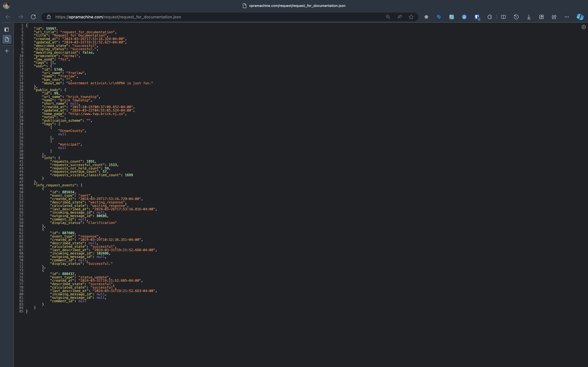
Task: Open browsing History panel
Action: pyautogui.click(x=516, y=17)
